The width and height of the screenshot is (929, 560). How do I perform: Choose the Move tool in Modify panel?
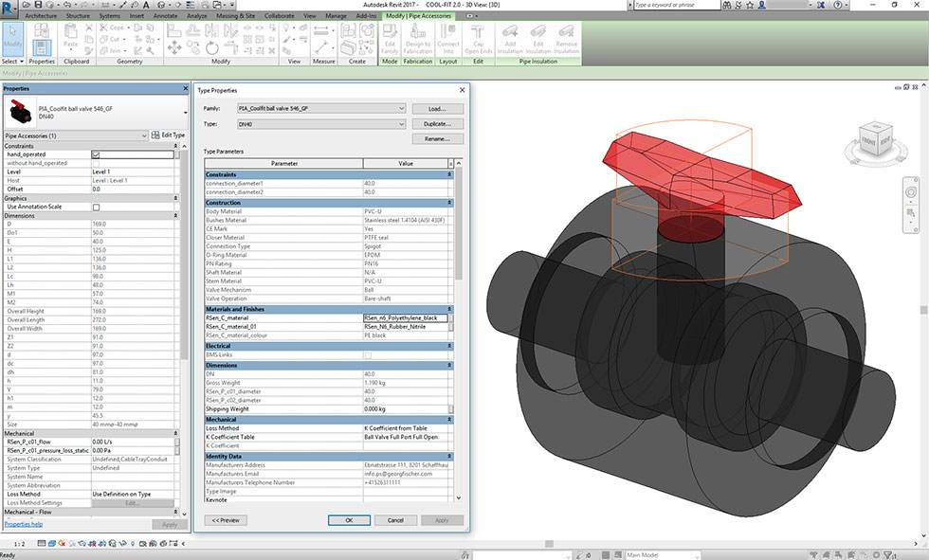[x=174, y=48]
